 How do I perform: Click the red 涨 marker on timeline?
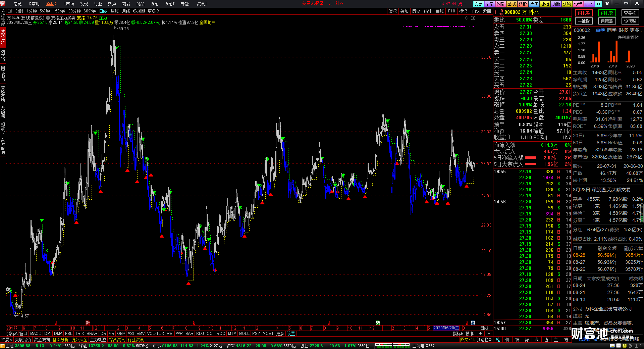tap(88, 323)
